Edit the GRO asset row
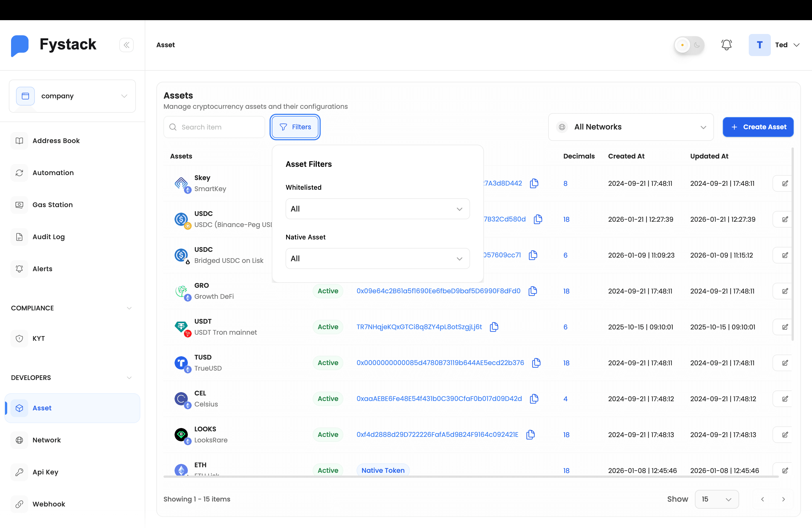This screenshot has width=812, height=528. click(x=785, y=291)
